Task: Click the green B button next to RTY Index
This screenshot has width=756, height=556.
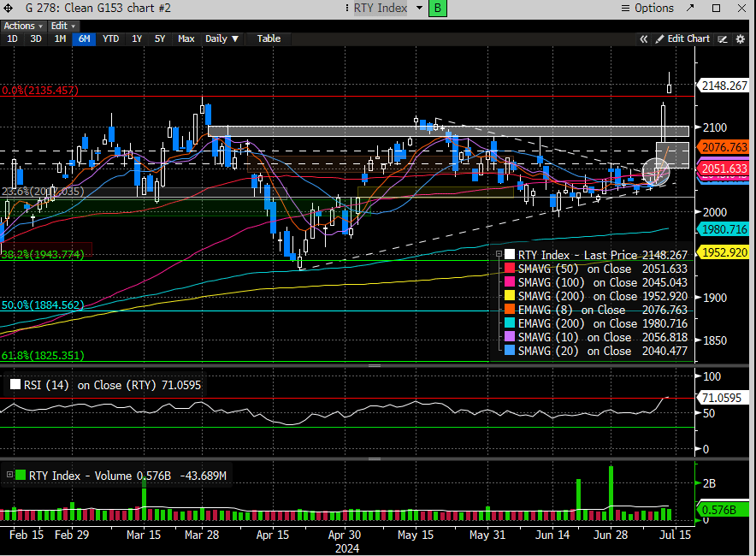Action: click(x=437, y=9)
